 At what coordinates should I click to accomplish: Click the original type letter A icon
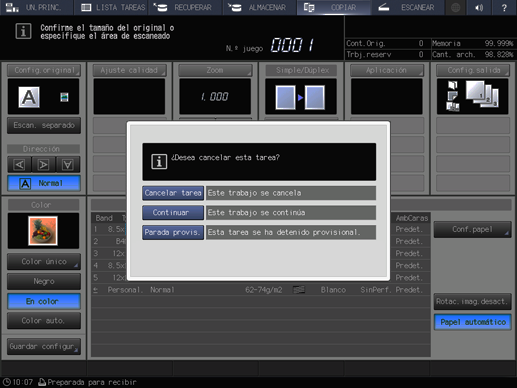point(29,97)
